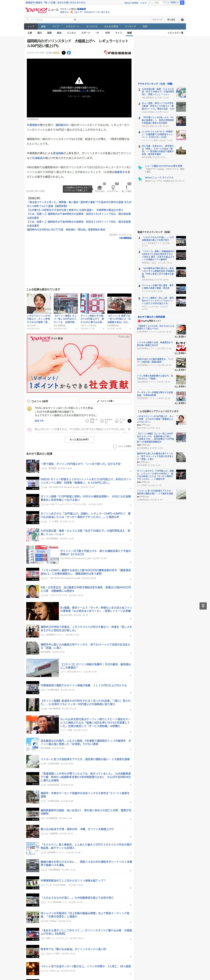This screenshot has height=980, width=210.
Task: Click in the ウェブ検索 input field
Action: point(156,3)
